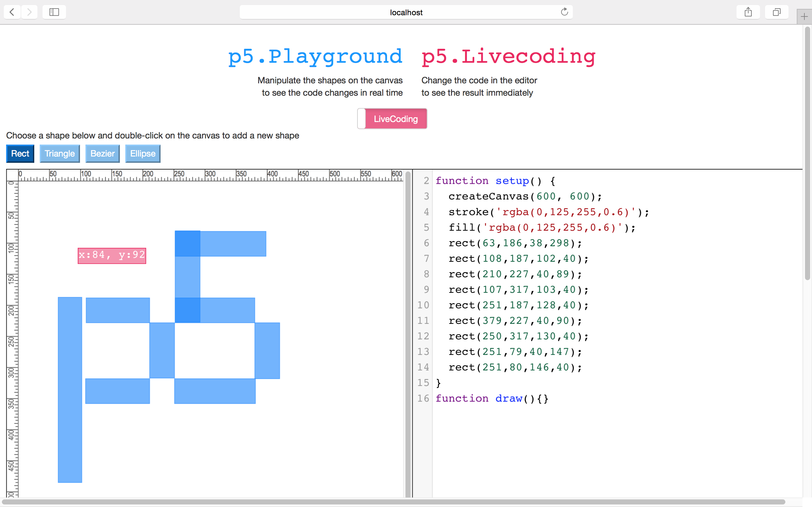The height and width of the screenshot is (507, 812).
Task: Reload the localhost page
Action: 564,12
